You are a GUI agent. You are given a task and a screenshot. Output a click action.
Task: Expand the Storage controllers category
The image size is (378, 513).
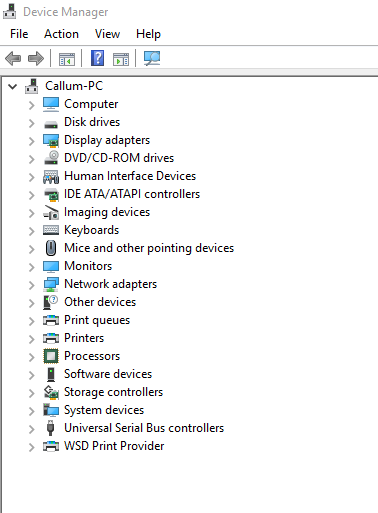tap(31, 393)
